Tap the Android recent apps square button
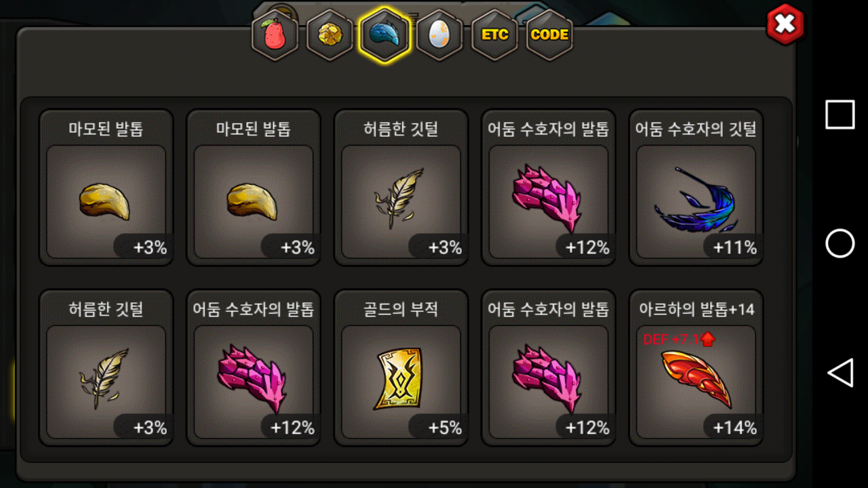Screen dimensions: 868x488 pos(840,115)
